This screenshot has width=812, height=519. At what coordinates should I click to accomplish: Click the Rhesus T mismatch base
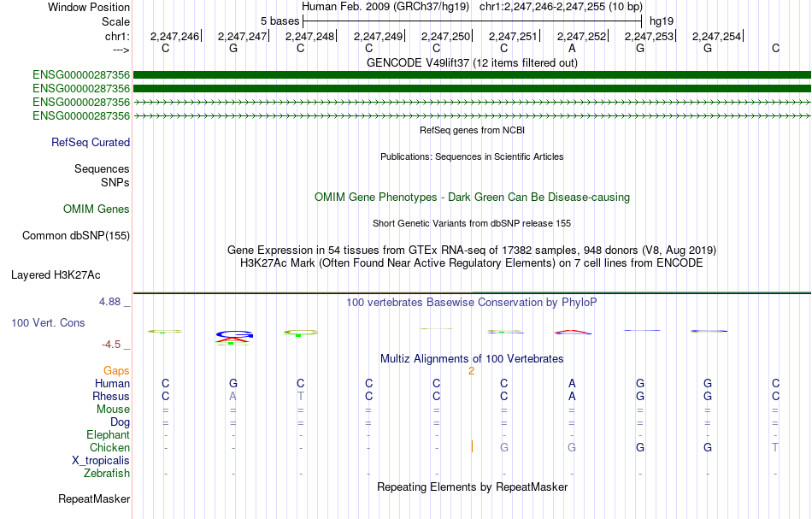click(300, 396)
